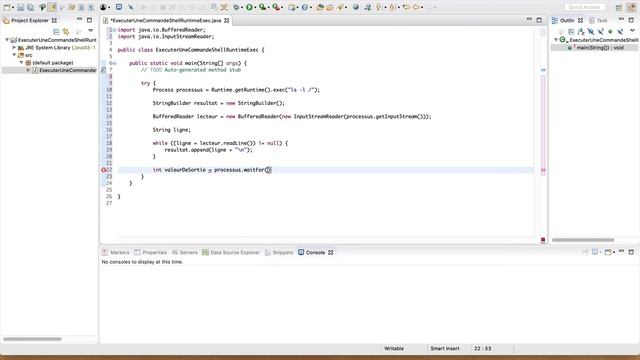Click the Previous Annotation icon
640x360 pixels.
click(391, 7)
